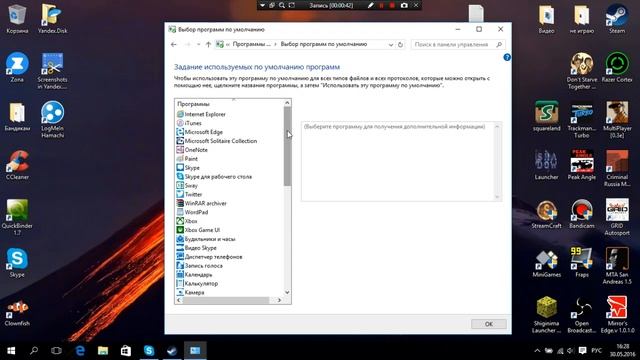Image resolution: width=640 pixels, height=360 pixels.
Task: Select the CCleaner desktop icon
Action: [17, 165]
